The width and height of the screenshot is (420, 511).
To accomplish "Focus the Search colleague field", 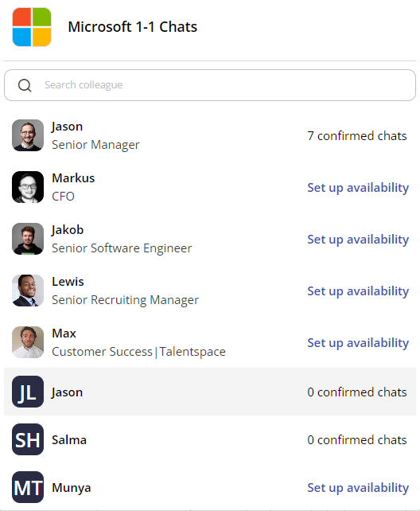I will (x=210, y=85).
